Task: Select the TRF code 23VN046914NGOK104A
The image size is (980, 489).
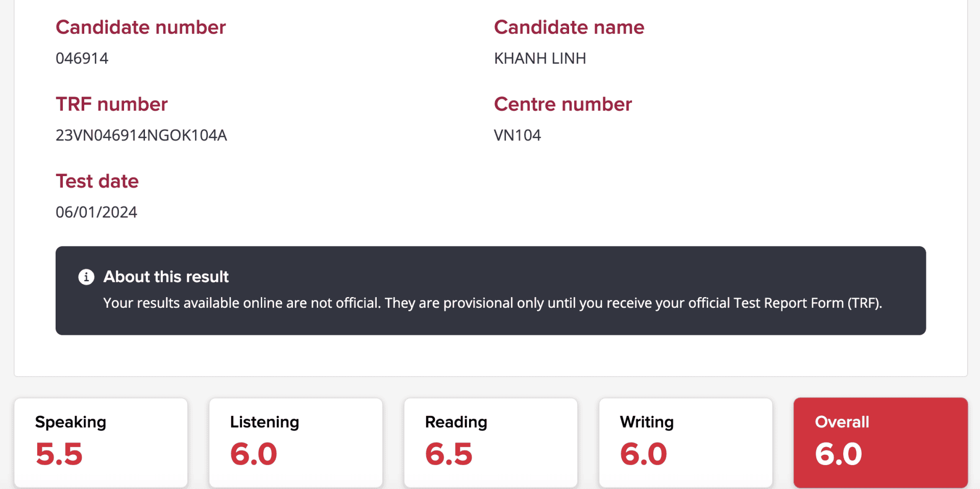Action: click(x=141, y=135)
